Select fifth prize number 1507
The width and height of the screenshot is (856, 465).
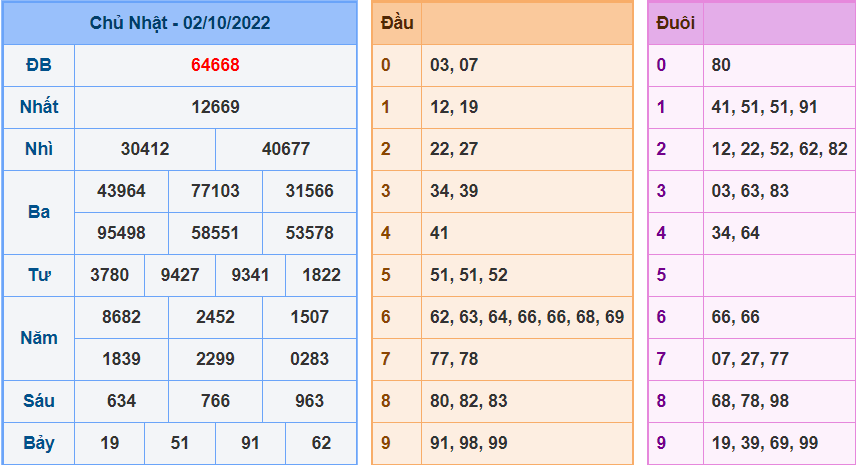(x=309, y=317)
